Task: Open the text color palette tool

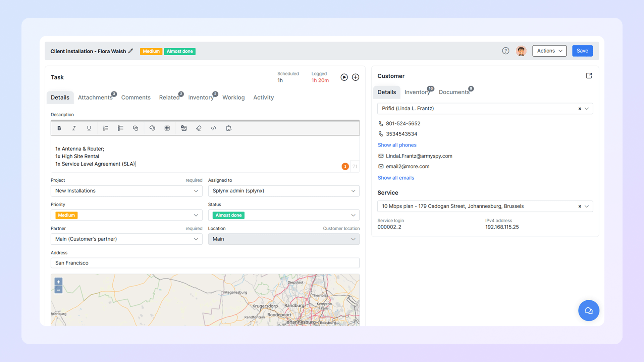Action: (x=152, y=128)
